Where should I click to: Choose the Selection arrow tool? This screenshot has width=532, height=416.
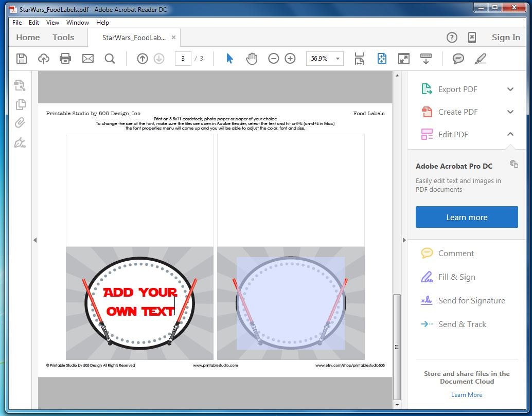[229, 59]
